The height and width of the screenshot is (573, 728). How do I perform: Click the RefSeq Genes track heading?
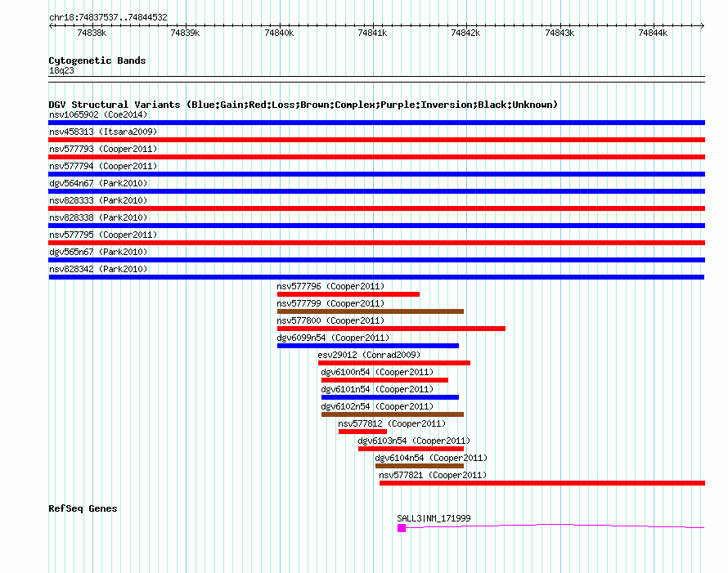(83, 508)
